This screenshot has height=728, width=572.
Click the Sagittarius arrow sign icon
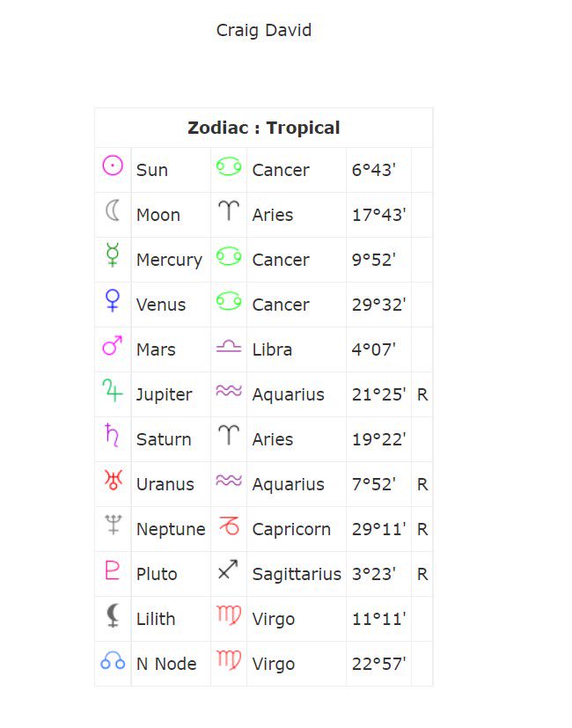(x=228, y=570)
